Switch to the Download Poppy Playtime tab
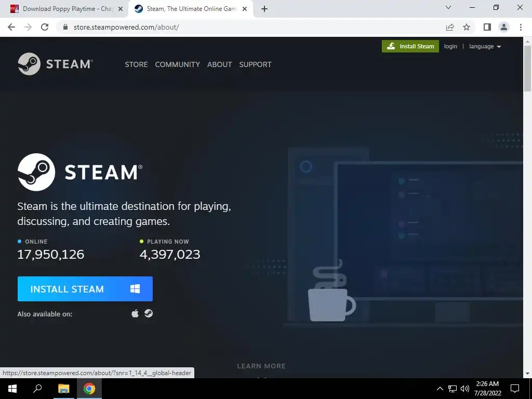 (64, 9)
